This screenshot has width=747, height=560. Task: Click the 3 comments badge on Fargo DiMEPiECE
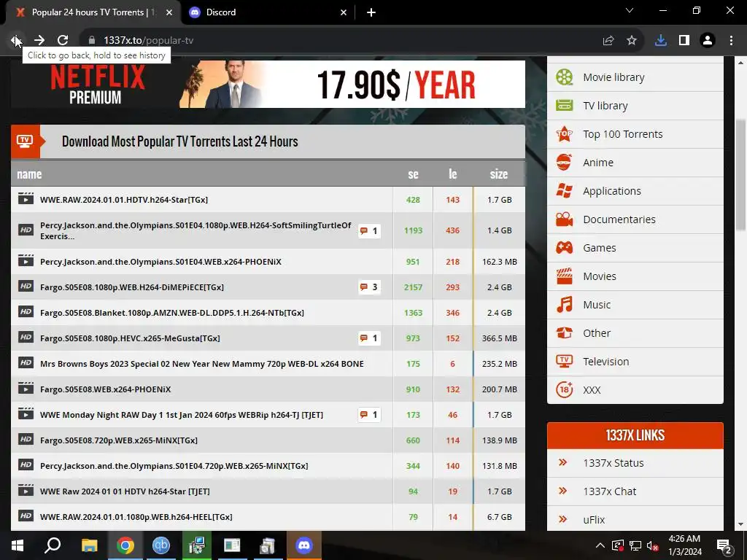369,287
